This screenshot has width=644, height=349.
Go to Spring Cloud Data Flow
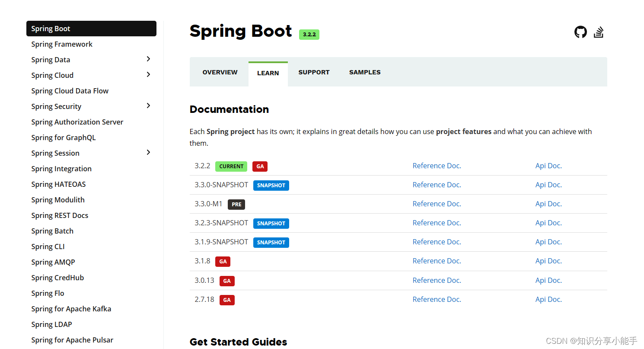[70, 91]
